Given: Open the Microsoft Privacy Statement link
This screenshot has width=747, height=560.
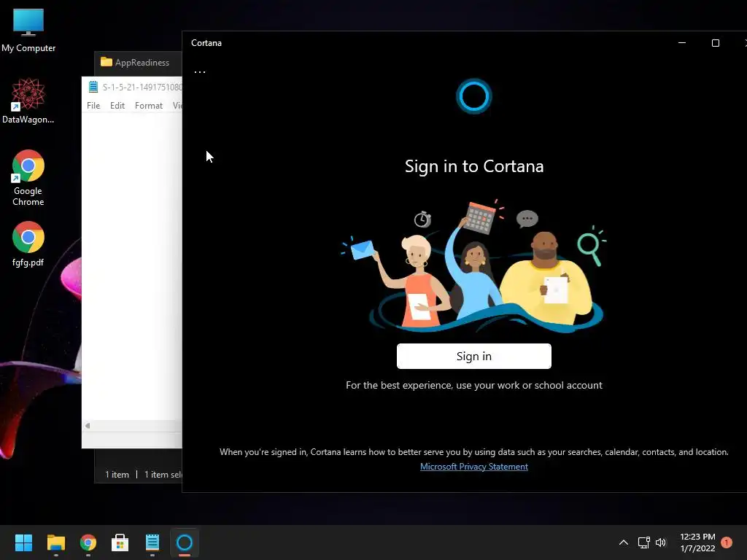Looking at the screenshot, I should pos(473,467).
